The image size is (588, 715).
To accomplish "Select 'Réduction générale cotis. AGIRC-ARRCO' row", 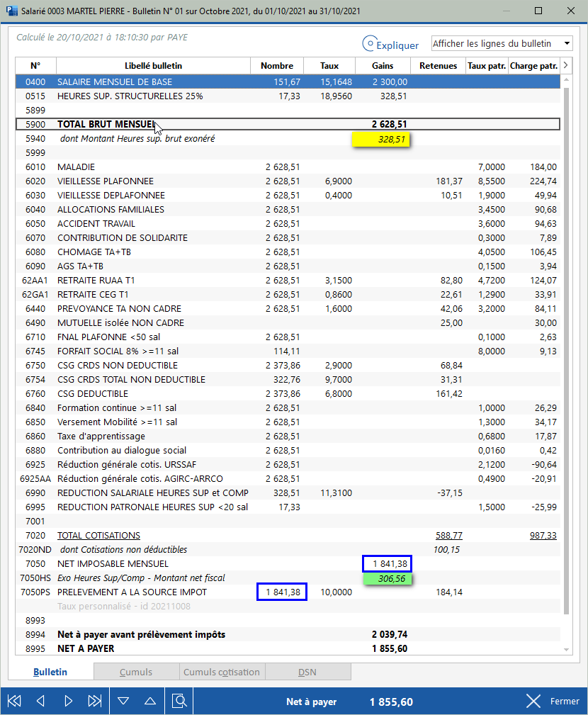I will pos(288,478).
